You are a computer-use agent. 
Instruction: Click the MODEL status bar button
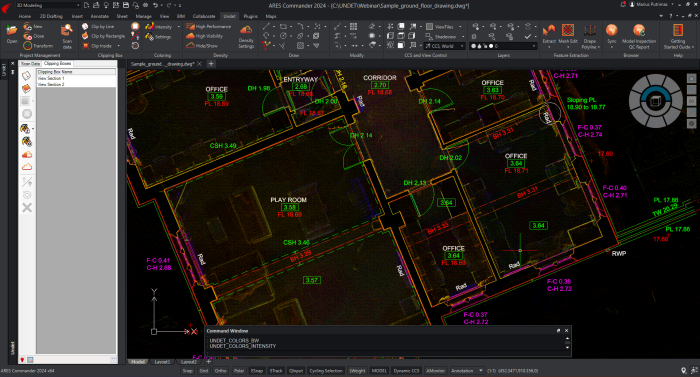pos(379,371)
